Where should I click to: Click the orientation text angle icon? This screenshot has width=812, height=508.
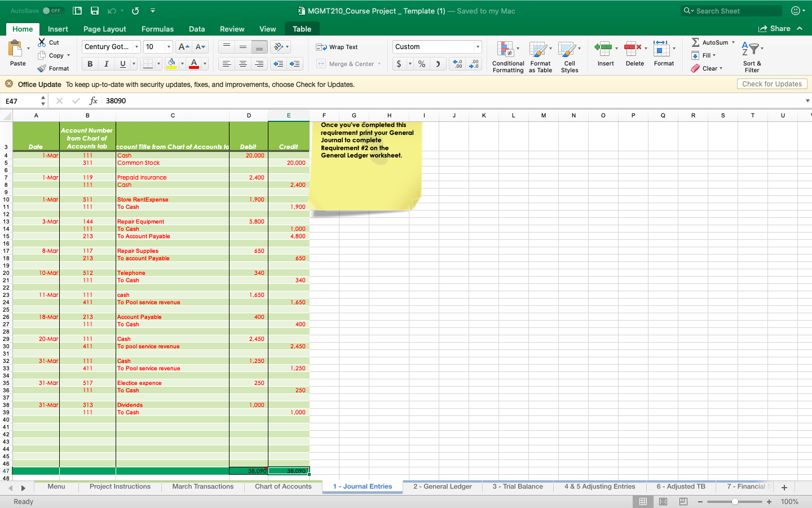[278, 47]
